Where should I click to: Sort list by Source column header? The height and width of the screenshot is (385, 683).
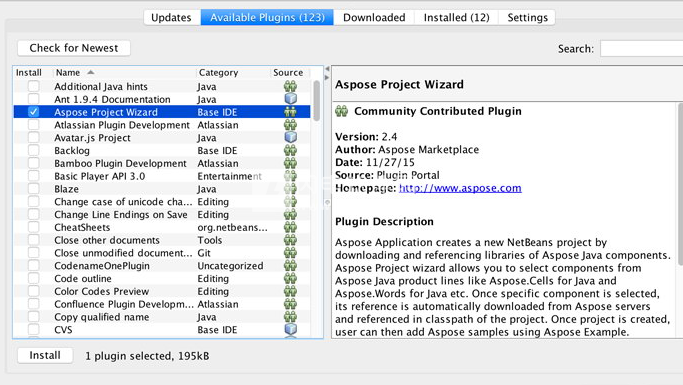pos(289,73)
